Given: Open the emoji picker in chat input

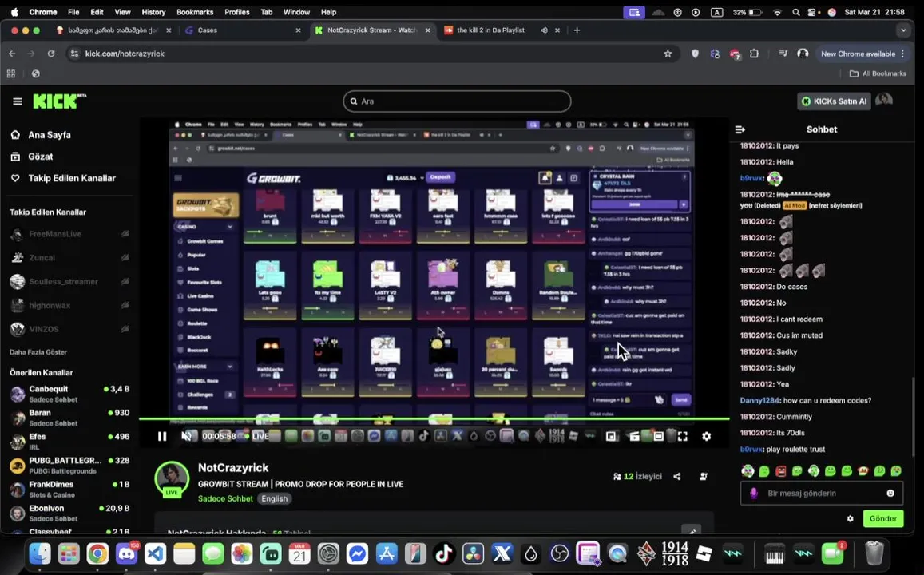Looking at the screenshot, I should (890, 493).
